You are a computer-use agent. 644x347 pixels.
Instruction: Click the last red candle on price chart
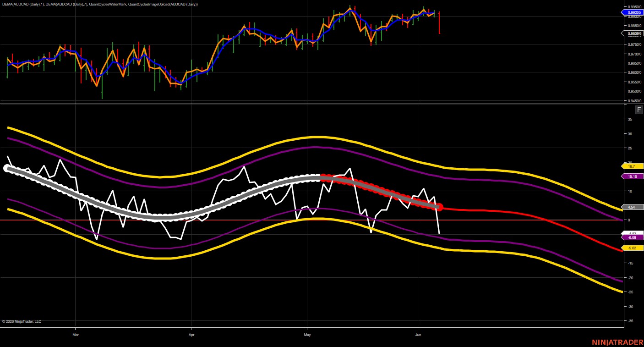click(x=439, y=22)
